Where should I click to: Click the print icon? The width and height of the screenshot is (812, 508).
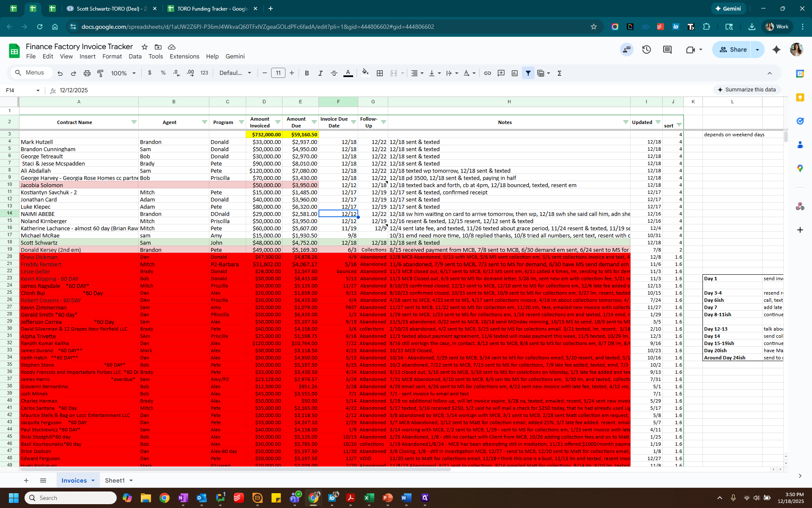coord(87,73)
